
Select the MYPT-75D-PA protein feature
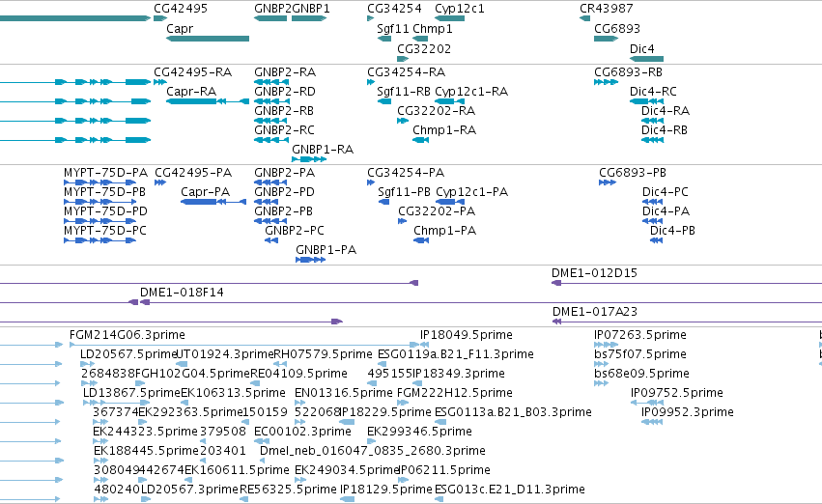pyautogui.click(x=99, y=182)
